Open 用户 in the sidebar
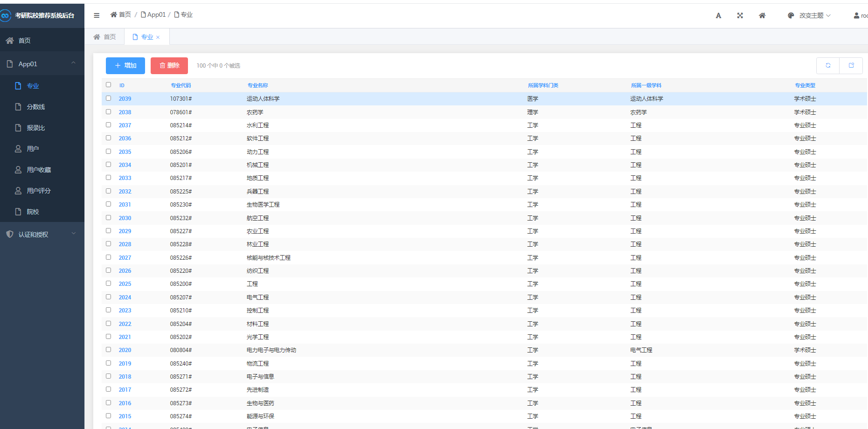Image resolution: width=868 pixels, height=429 pixels. pyautogui.click(x=42, y=149)
